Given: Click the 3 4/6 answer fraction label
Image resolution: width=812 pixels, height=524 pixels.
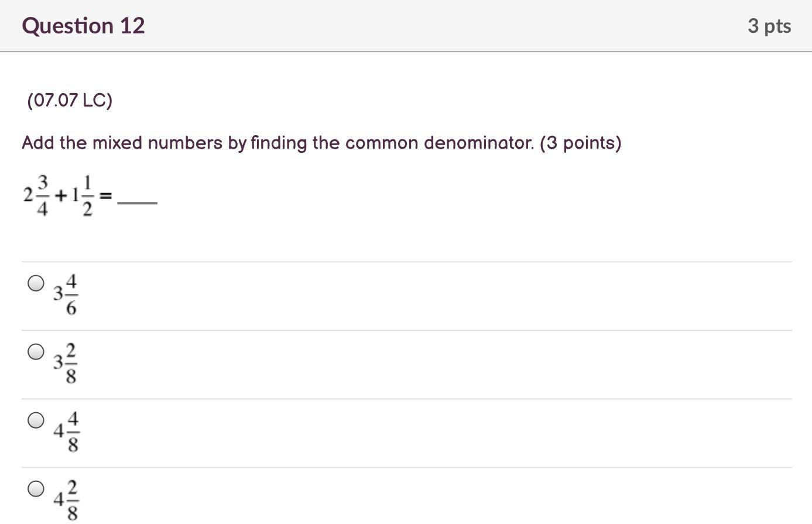Looking at the screenshot, I should click(x=66, y=294).
